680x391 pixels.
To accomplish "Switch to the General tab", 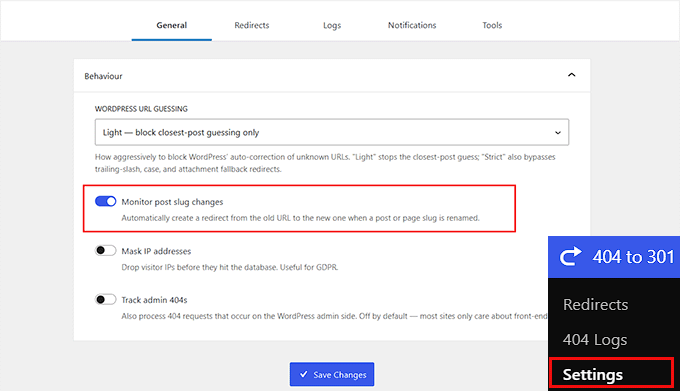I will pyautogui.click(x=172, y=25).
